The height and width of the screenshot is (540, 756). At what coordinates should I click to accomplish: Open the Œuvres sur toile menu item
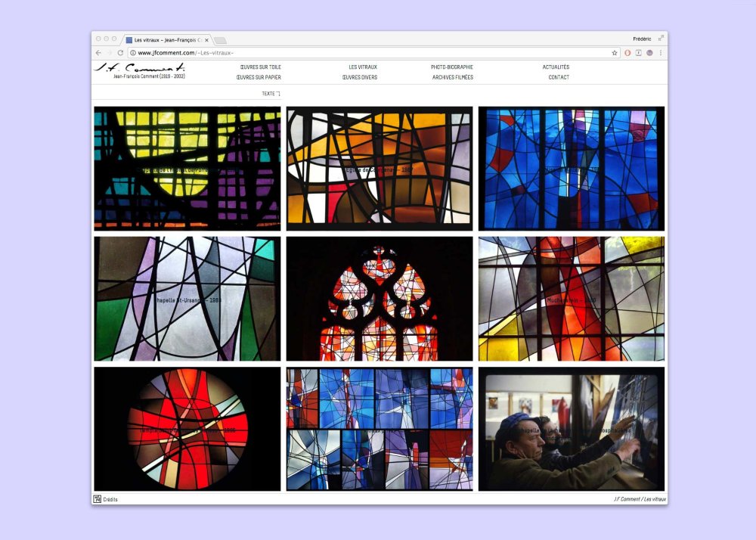260,67
